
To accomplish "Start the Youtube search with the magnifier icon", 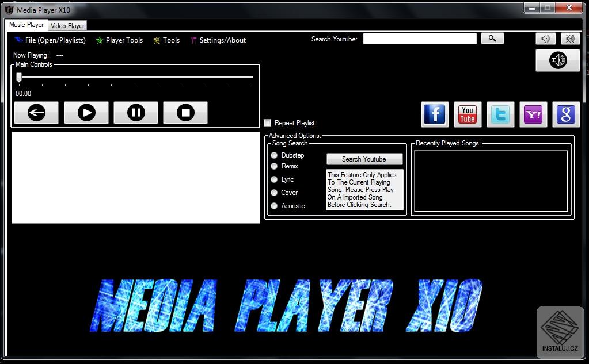I will [x=492, y=38].
